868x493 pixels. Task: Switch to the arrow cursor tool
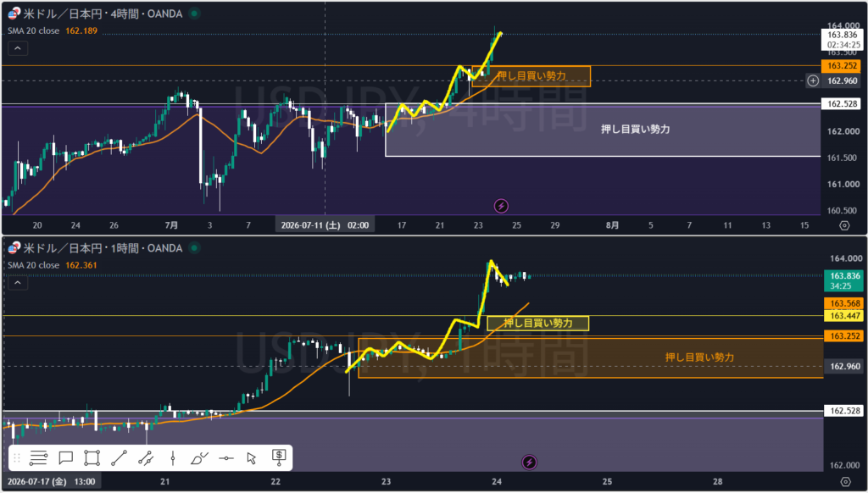point(252,458)
